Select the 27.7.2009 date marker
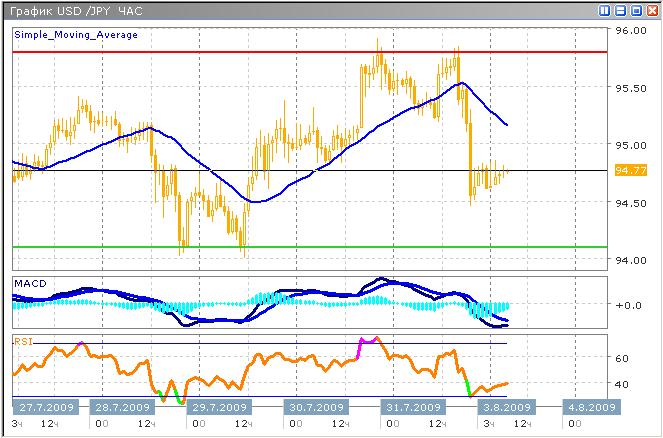The width and height of the screenshot is (663, 438). click(x=47, y=408)
